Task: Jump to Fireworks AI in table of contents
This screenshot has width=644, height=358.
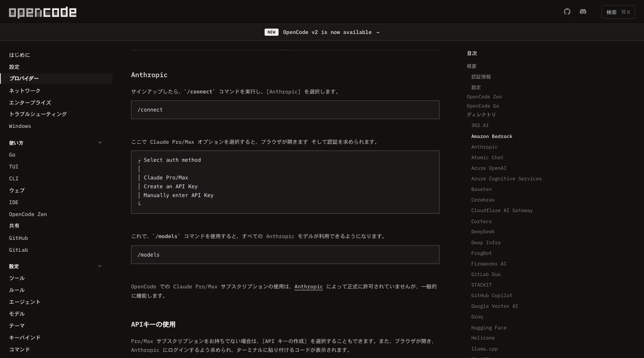Action: pyautogui.click(x=489, y=264)
